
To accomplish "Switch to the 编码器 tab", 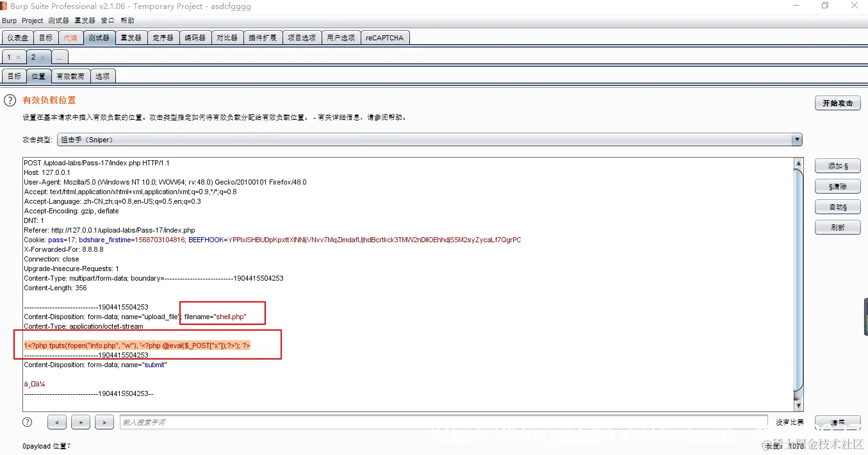I will tap(195, 38).
